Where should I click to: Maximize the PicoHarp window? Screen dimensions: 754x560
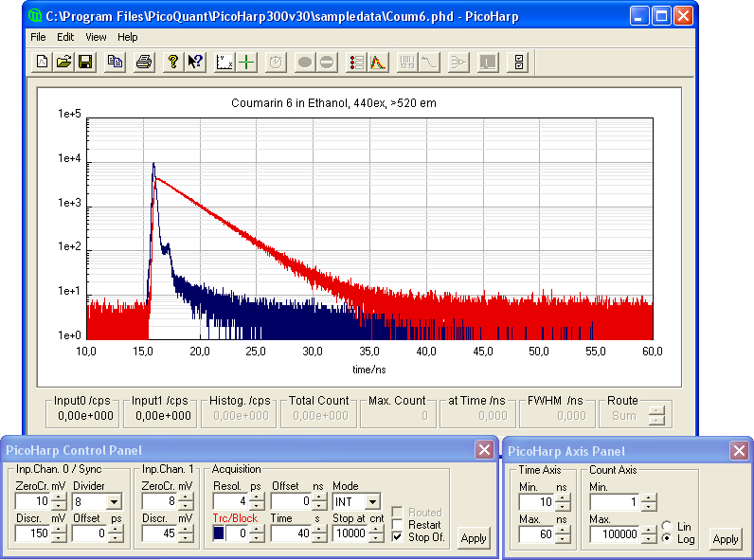click(x=661, y=16)
